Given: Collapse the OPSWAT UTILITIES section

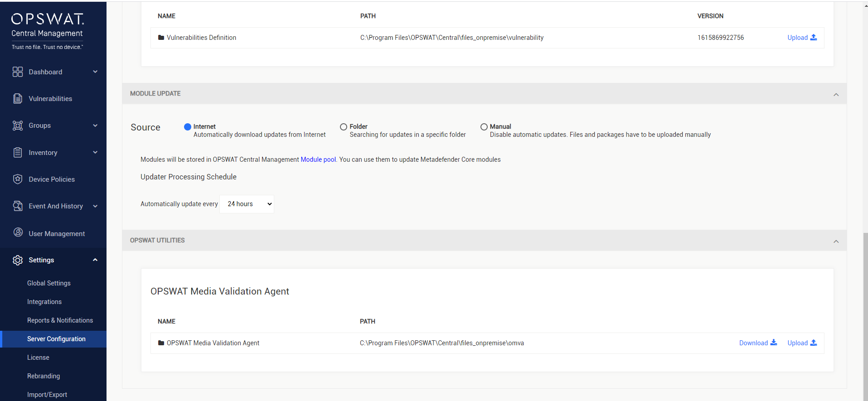Looking at the screenshot, I should pos(836,241).
